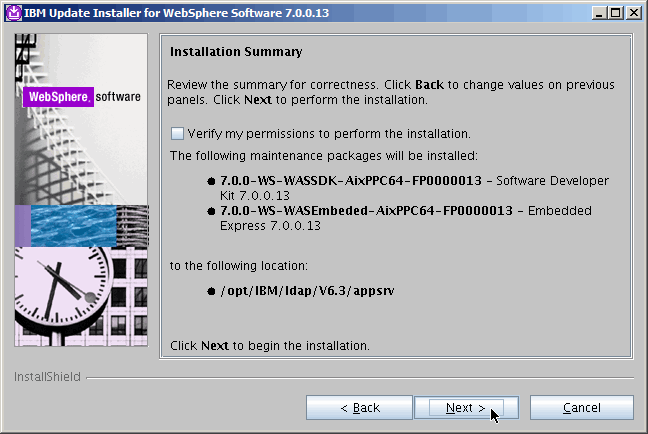Maximize the Update Installer window
The height and width of the screenshot is (434, 648).
click(x=615, y=12)
